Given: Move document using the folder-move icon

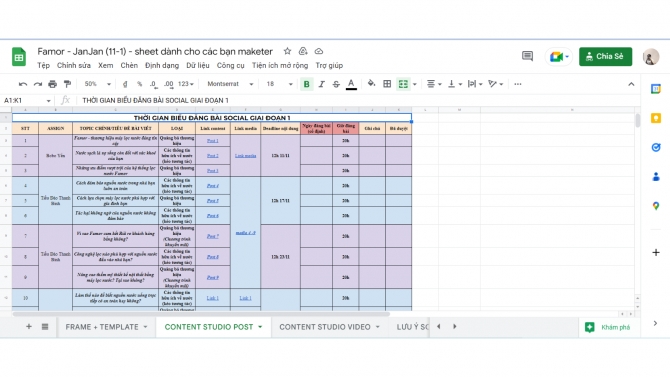Looking at the screenshot, I should 303,51.
